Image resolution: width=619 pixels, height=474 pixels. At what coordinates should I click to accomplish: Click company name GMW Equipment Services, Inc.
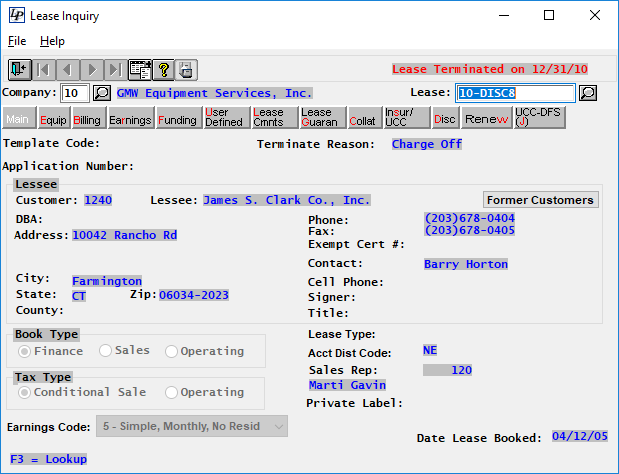(214, 93)
